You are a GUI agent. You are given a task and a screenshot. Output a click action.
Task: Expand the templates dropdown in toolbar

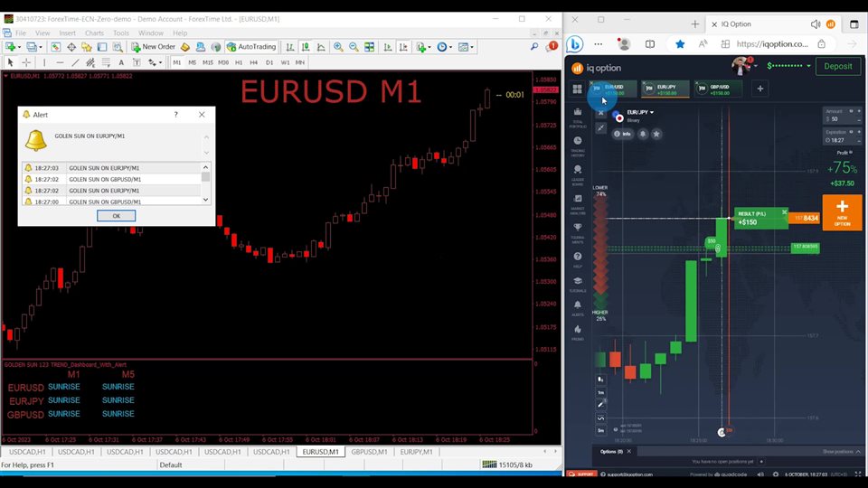[x=472, y=48]
